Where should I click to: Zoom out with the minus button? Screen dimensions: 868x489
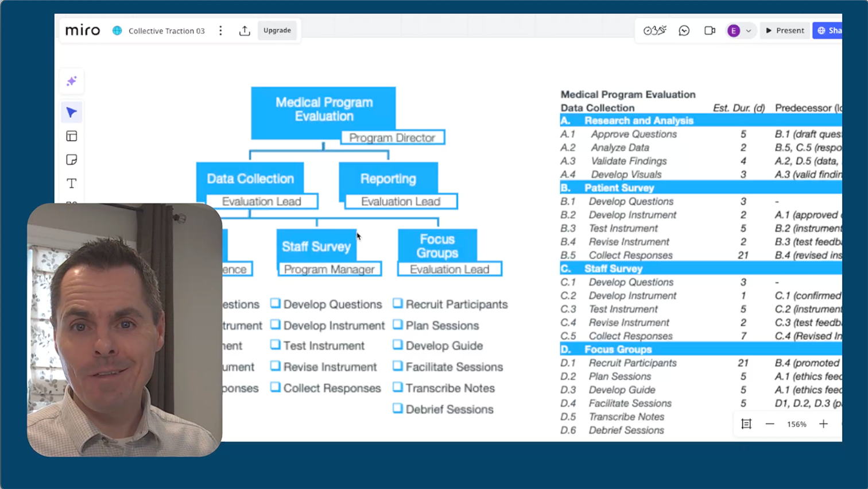tap(770, 424)
